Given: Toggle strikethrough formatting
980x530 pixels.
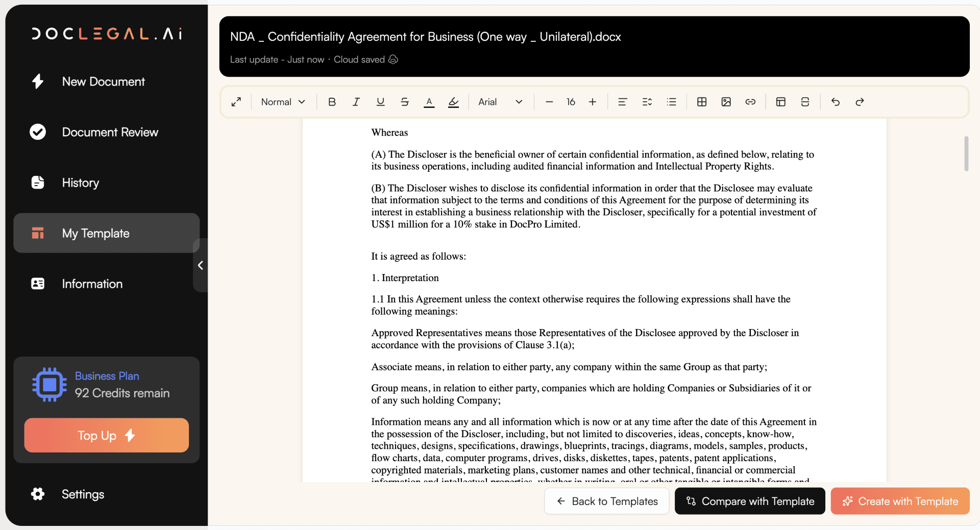Looking at the screenshot, I should tap(405, 102).
